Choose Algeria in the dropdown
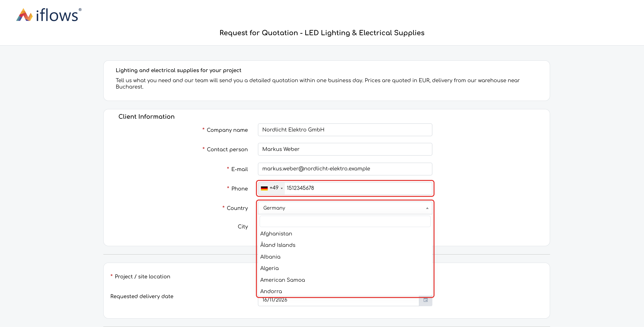The image size is (644, 327). (x=345, y=268)
